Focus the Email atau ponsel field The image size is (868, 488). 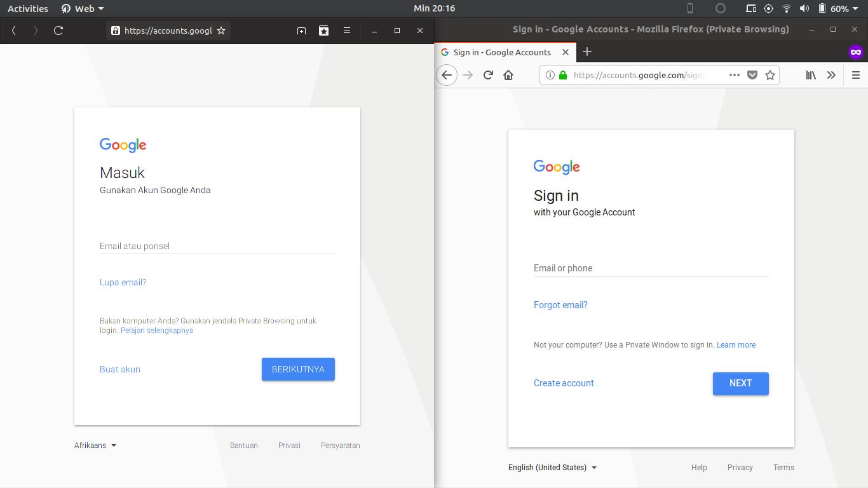(x=217, y=246)
